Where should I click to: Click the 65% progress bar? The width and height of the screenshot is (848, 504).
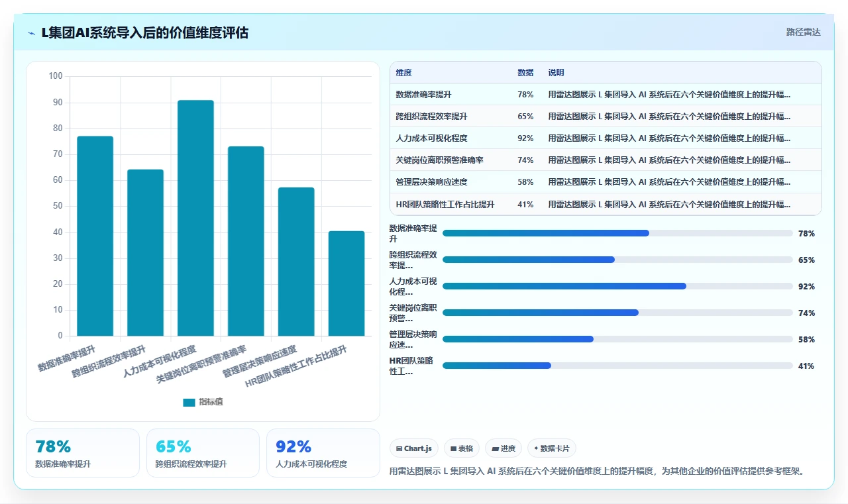coord(617,260)
